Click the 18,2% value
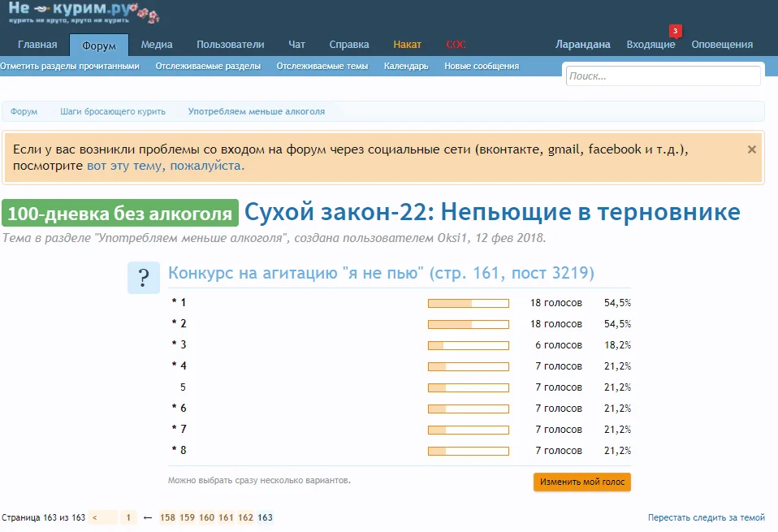Image resolution: width=778 pixels, height=532 pixels. 617,345
